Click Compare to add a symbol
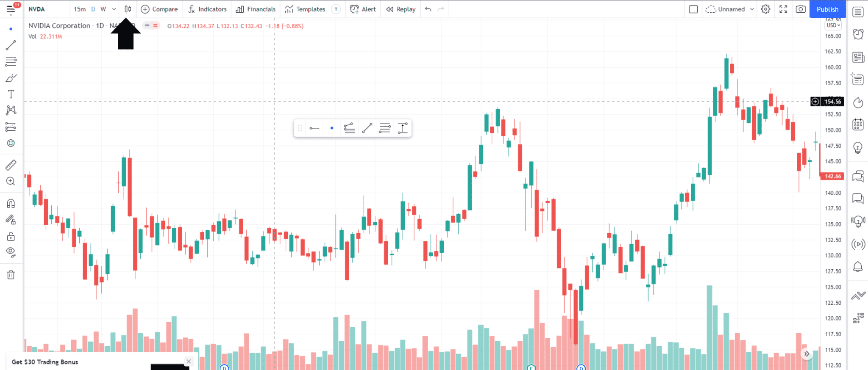This screenshot has height=370, width=868. pyautogui.click(x=159, y=9)
